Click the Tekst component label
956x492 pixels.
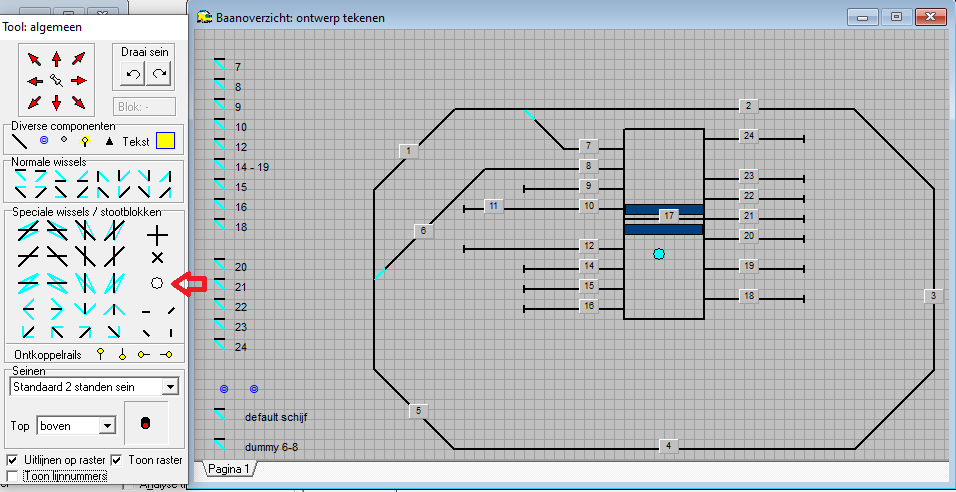point(136,142)
